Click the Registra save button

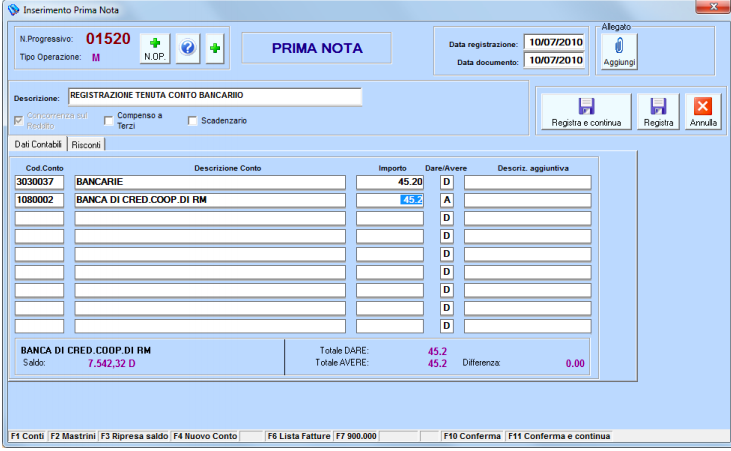(658, 111)
